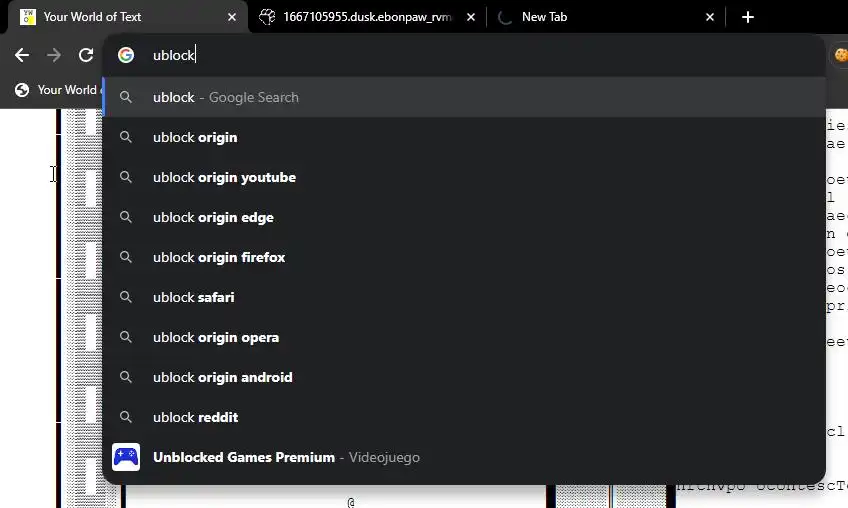Click 'ublock - Google Search' top result
This screenshot has width=848, height=508.
226,97
